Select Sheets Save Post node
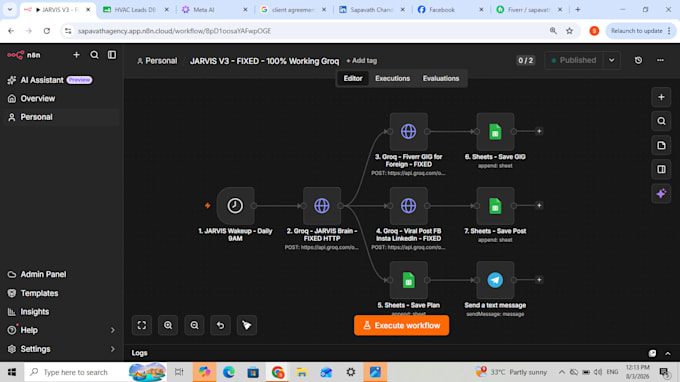This screenshot has height=382, width=680. (495, 206)
